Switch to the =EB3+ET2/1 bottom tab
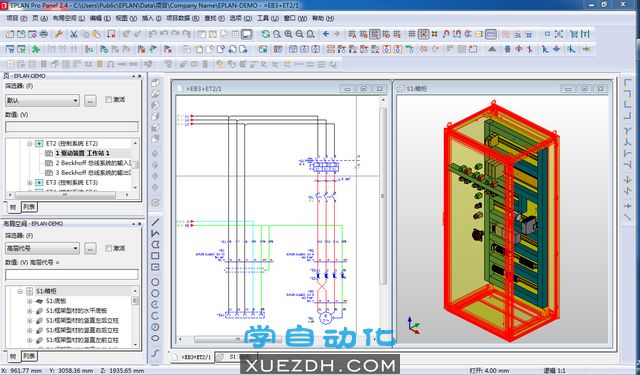640x375 pixels. point(193,357)
